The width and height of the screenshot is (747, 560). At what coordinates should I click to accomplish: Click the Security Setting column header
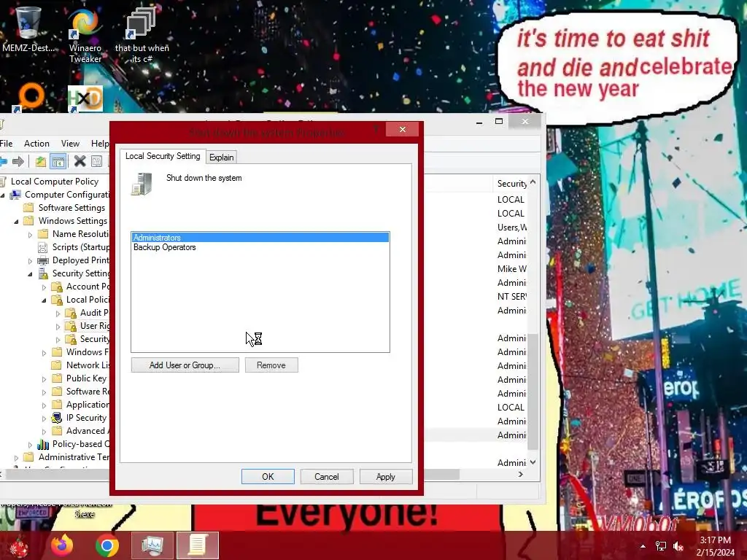(511, 183)
